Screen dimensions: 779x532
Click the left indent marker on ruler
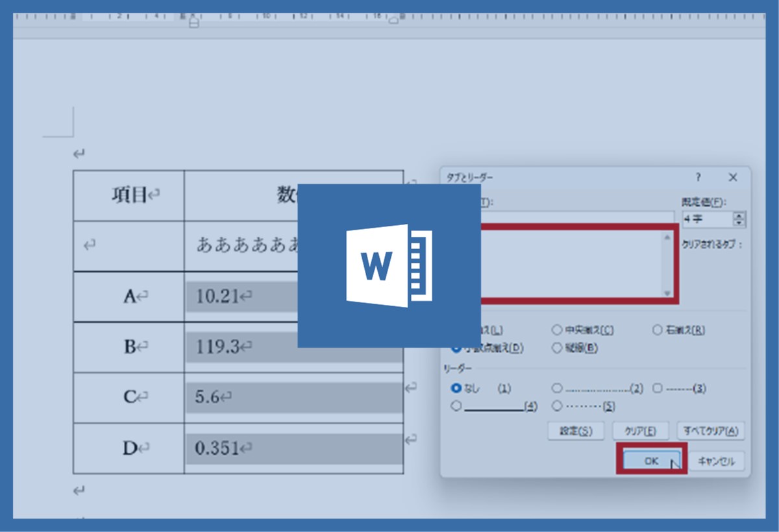pyautogui.click(x=193, y=21)
